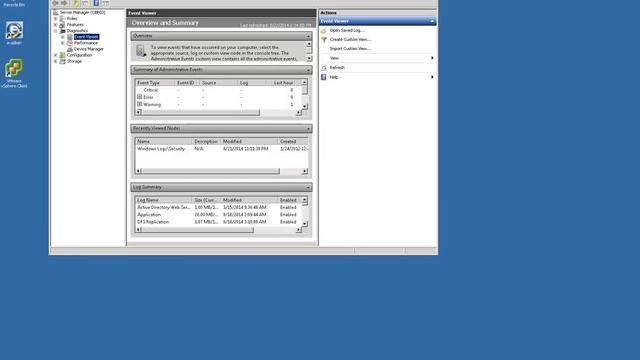Click the Help icon in Actions pane
The width and height of the screenshot is (640, 360).
(x=324, y=77)
